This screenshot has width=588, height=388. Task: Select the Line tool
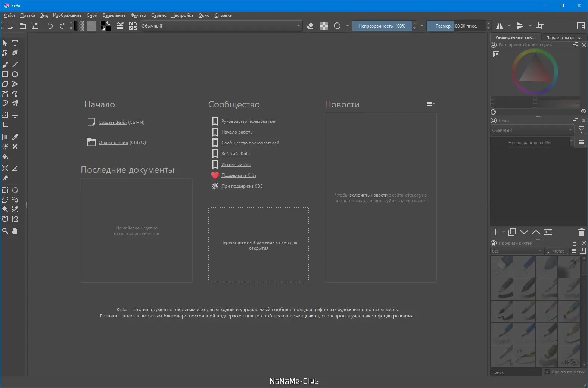point(15,65)
